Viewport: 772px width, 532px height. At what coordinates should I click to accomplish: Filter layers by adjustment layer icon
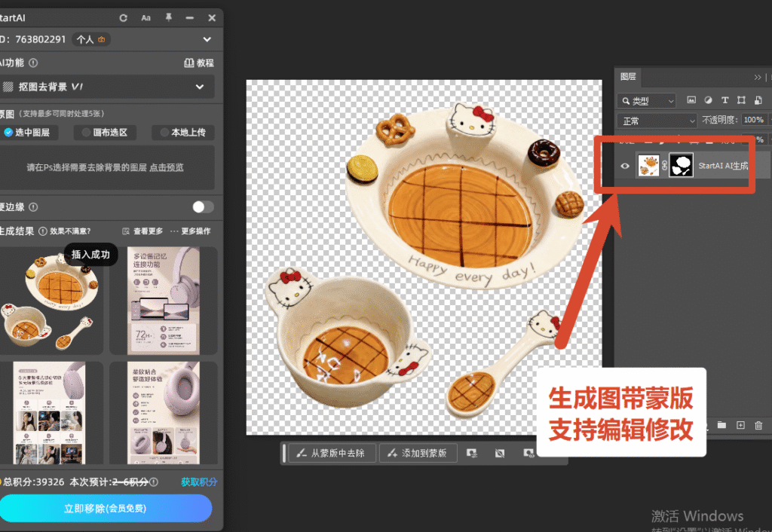coord(708,100)
